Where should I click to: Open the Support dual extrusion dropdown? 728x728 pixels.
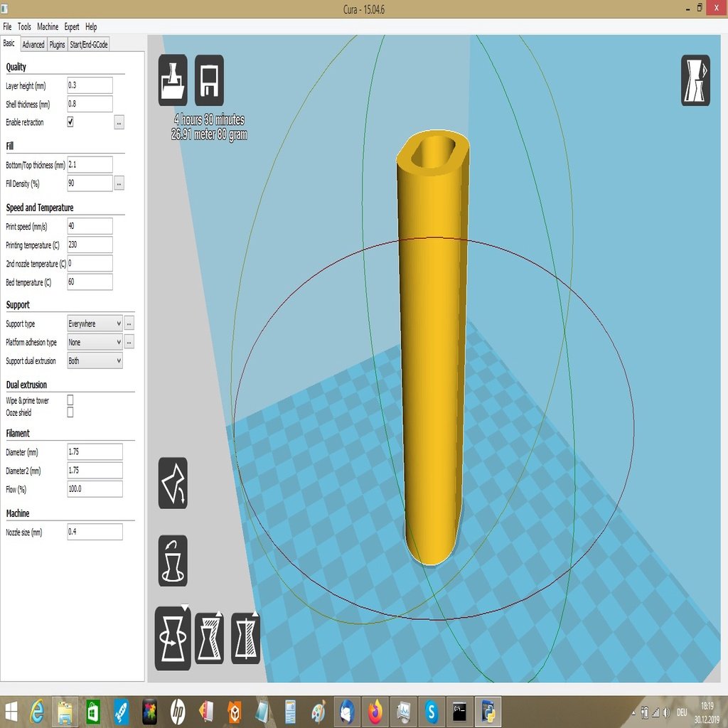(x=95, y=360)
